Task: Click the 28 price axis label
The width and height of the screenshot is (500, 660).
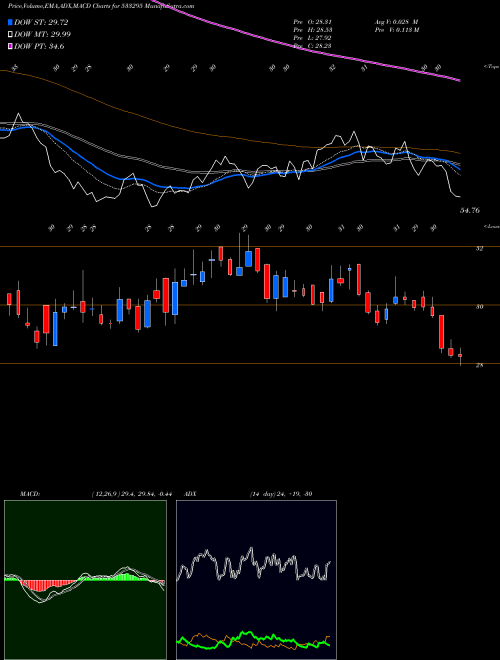Action: (x=479, y=365)
